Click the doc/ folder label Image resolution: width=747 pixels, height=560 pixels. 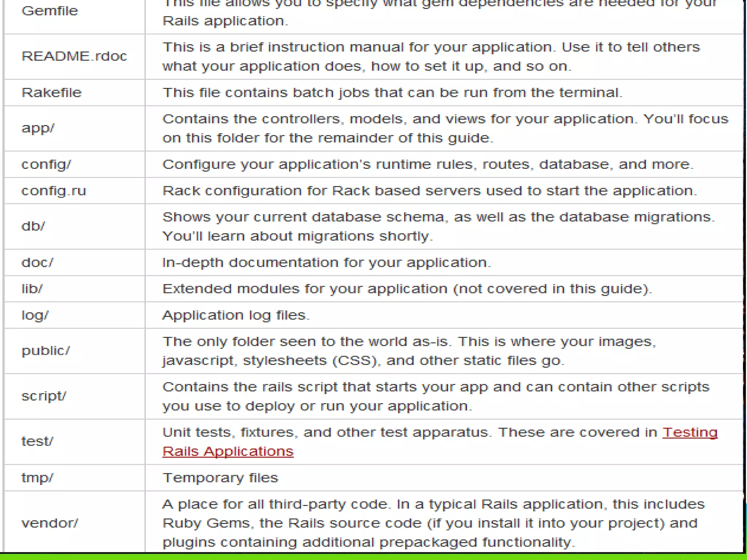click(37, 262)
